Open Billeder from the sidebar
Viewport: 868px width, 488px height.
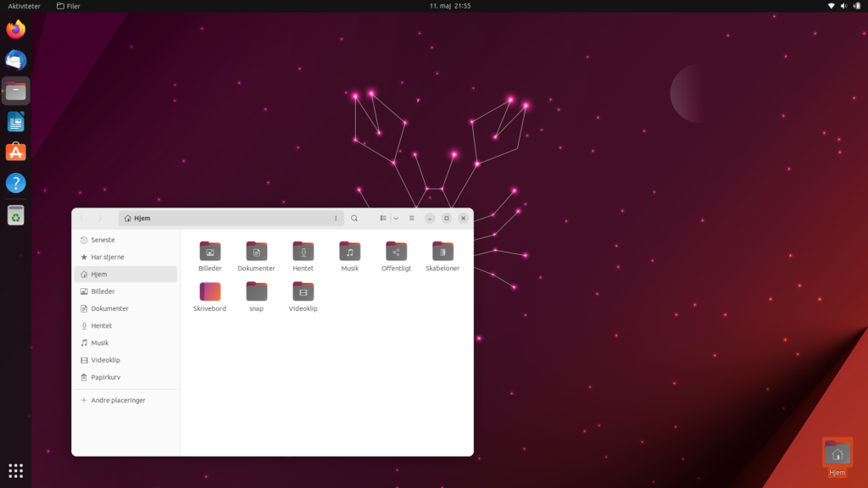(x=125, y=291)
